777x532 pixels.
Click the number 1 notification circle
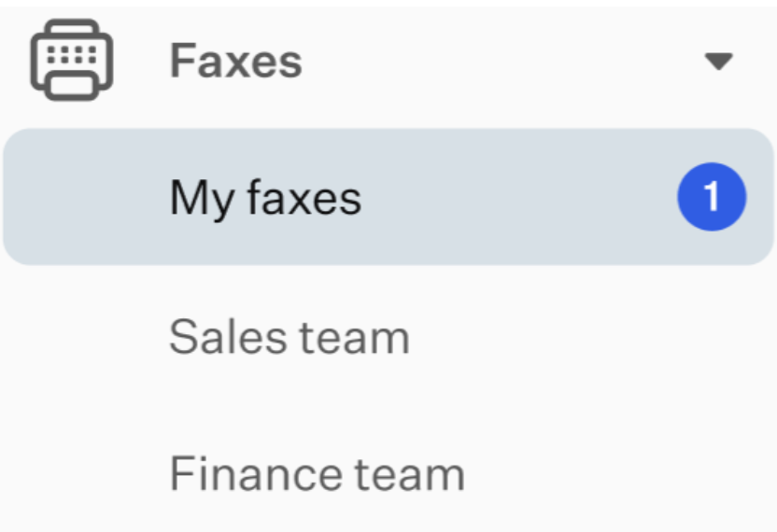712,197
